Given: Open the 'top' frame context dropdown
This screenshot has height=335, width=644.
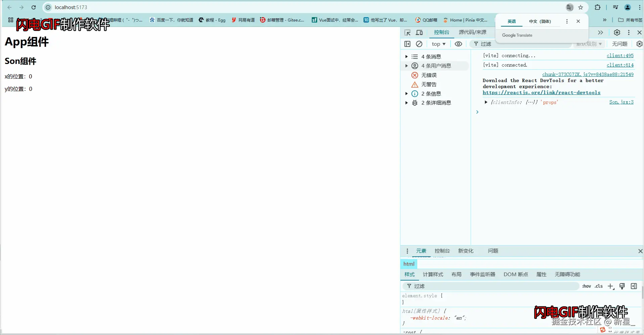Looking at the screenshot, I should tap(438, 44).
